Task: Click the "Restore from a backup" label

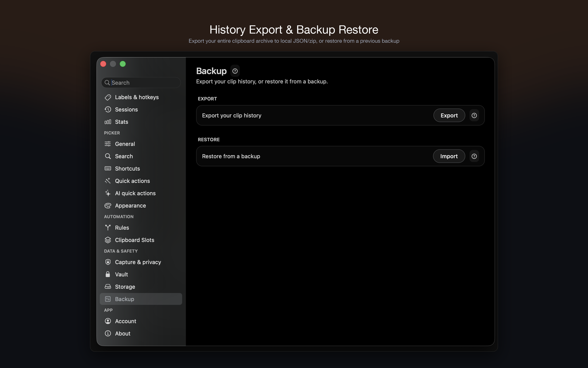Action: (x=231, y=156)
